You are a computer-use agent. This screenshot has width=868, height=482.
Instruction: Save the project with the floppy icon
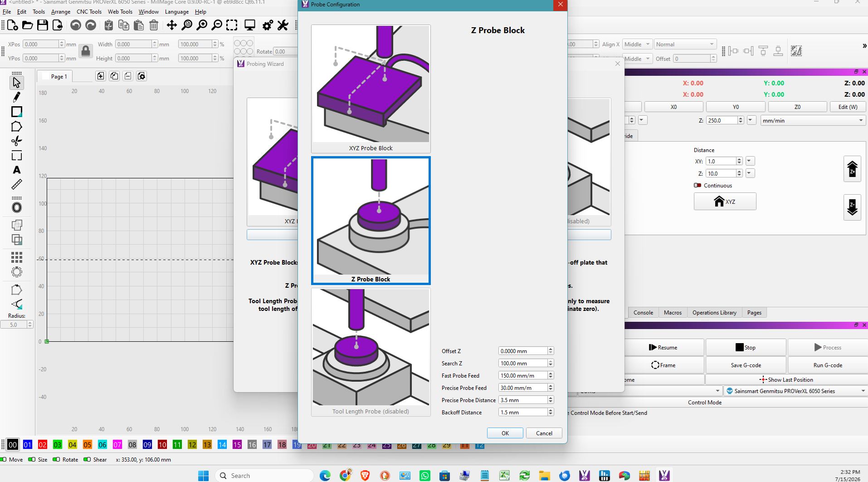[x=43, y=25]
